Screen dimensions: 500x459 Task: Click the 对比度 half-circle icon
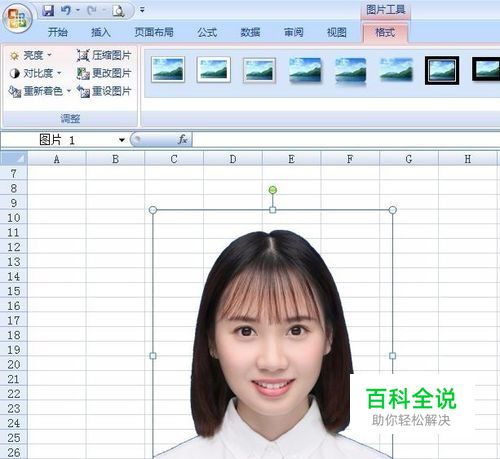(x=14, y=73)
